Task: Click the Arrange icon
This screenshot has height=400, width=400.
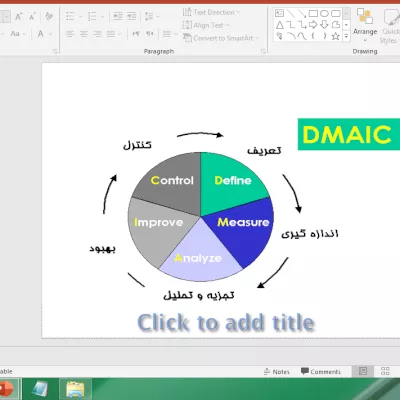Action: [365, 26]
